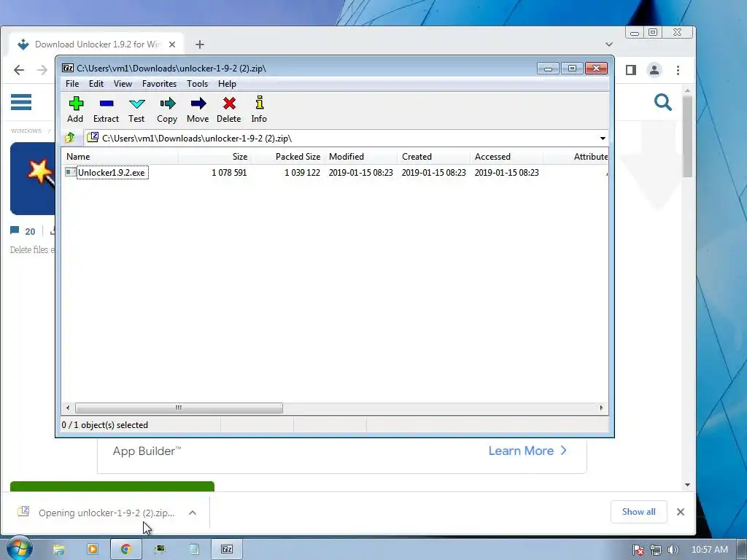This screenshot has height=560, width=747.
Task: Click the App Builder ad text
Action: [147, 451]
